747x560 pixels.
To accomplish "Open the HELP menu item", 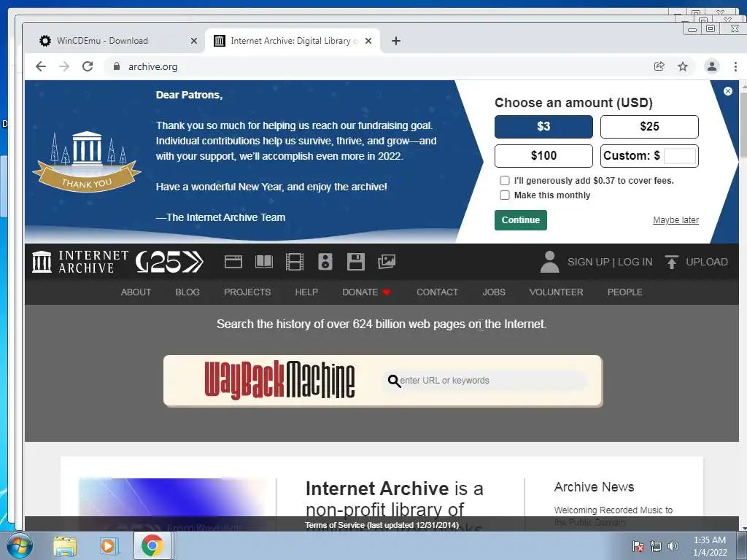I will [306, 292].
